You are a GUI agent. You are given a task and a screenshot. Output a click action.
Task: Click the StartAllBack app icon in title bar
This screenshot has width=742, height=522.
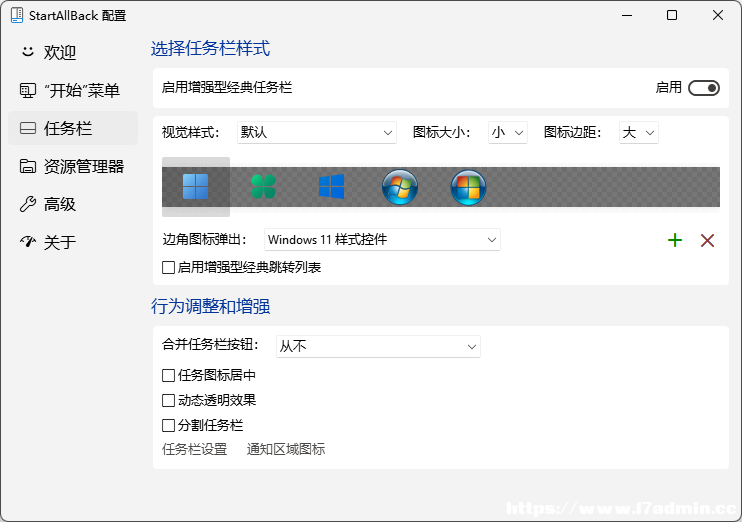(17, 15)
